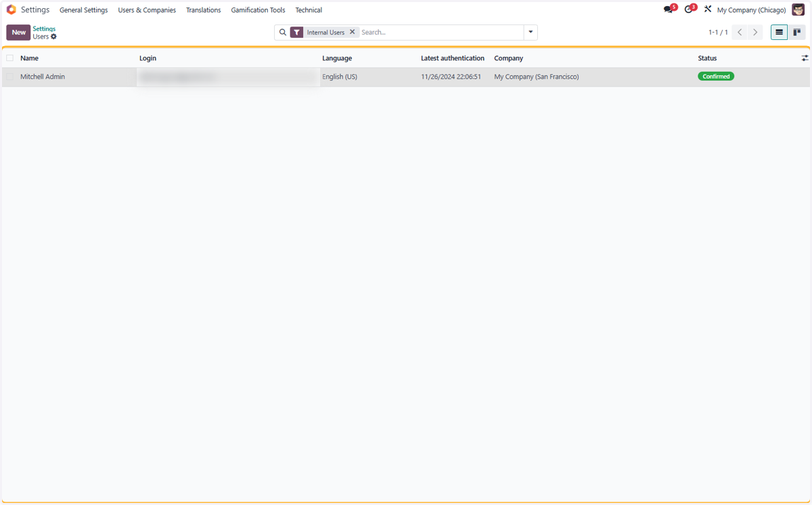Click the 11/26/2024 22:06:51 cell
Viewport: 812px width, 505px height.
451,77
